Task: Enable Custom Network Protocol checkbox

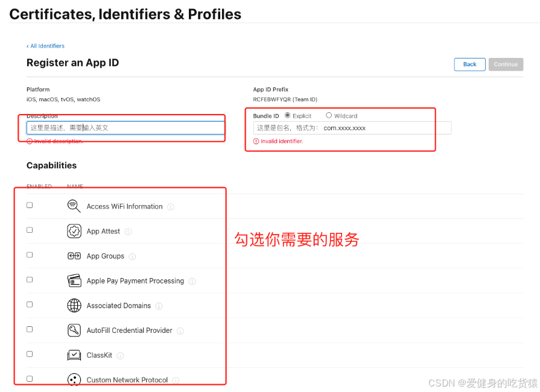Action: pyautogui.click(x=30, y=379)
